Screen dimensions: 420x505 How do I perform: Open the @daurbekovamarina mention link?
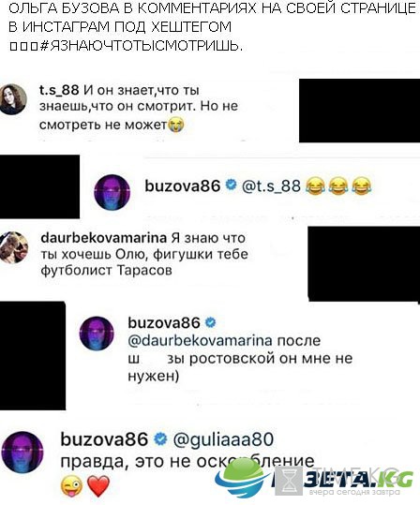(201, 341)
